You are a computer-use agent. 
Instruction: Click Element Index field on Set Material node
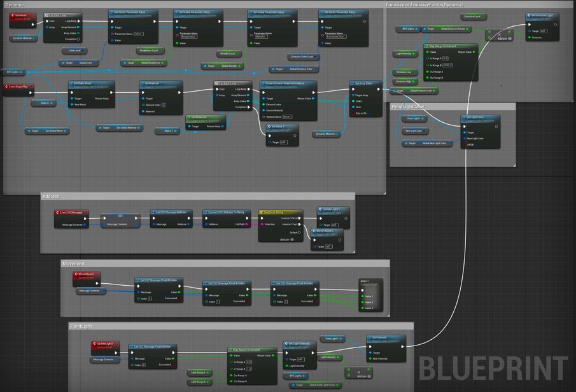[x=164, y=105]
